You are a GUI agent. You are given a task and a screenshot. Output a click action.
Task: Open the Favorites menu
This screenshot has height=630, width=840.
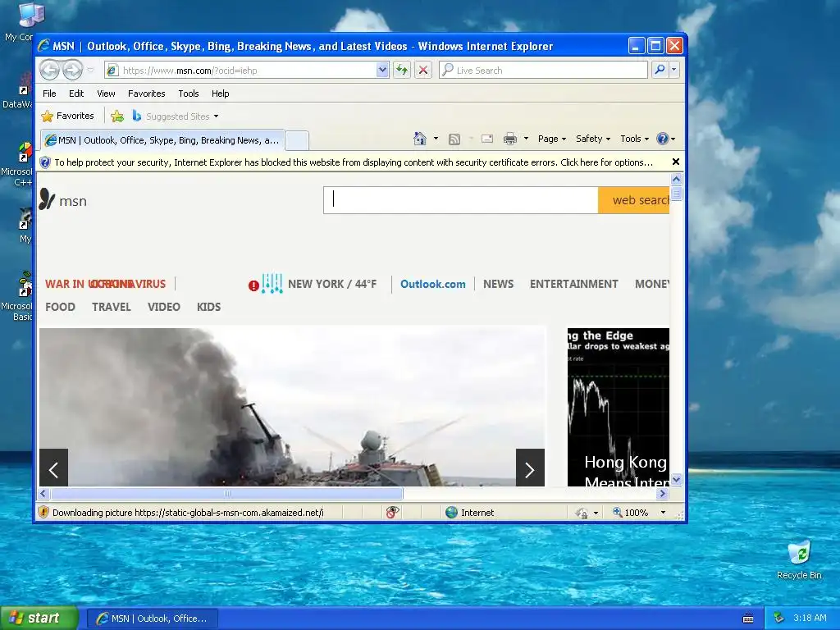pos(146,94)
